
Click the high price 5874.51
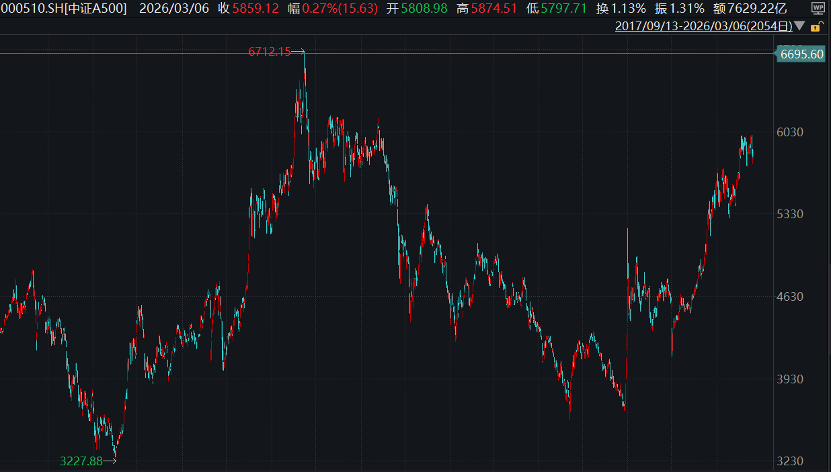[x=494, y=8]
